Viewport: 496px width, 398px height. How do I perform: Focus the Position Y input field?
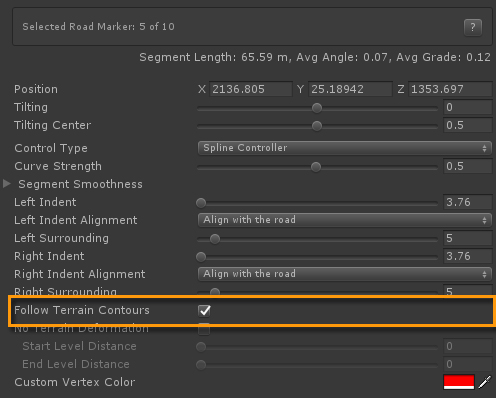point(350,89)
